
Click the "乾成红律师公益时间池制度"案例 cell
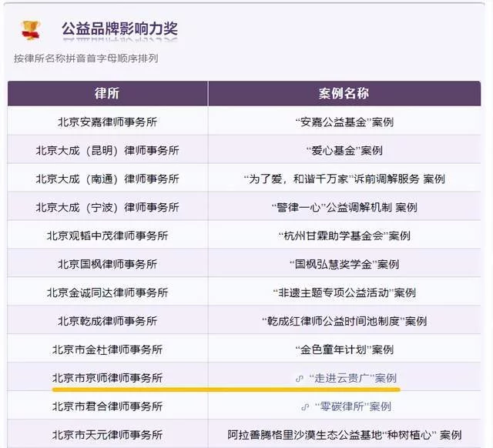pos(344,321)
